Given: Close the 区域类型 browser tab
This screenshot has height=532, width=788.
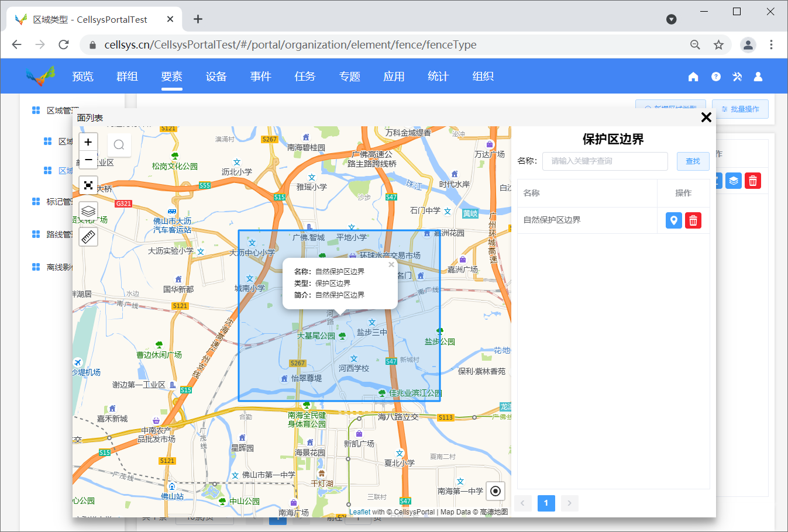Looking at the screenshot, I should pos(170,19).
